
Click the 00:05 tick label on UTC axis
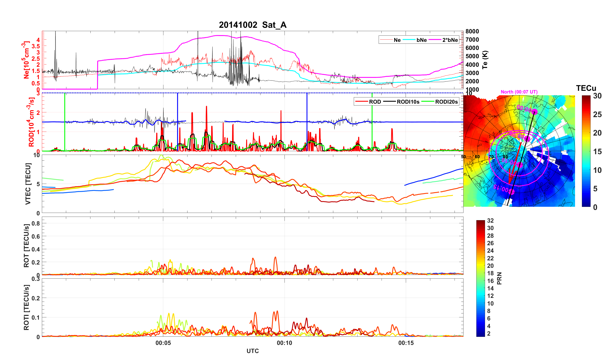click(x=163, y=343)
